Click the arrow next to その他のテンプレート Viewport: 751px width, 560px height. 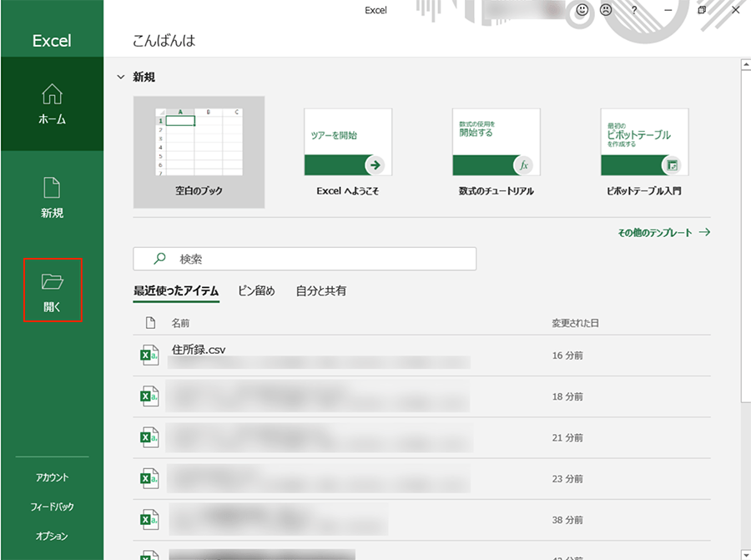(x=704, y=232)
